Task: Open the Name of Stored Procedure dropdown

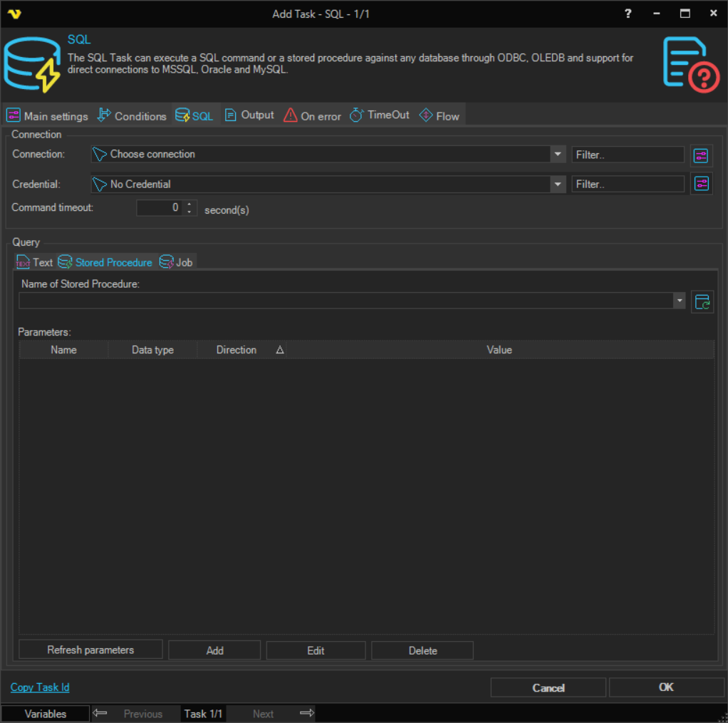Action: pyautogui.click(x=679, y=301)
